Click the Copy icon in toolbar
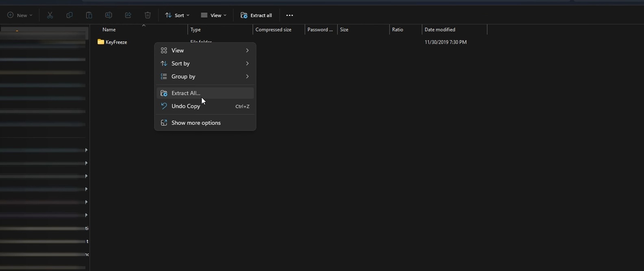Viewport: 644px width, 271px height. [x=70, y=15]
